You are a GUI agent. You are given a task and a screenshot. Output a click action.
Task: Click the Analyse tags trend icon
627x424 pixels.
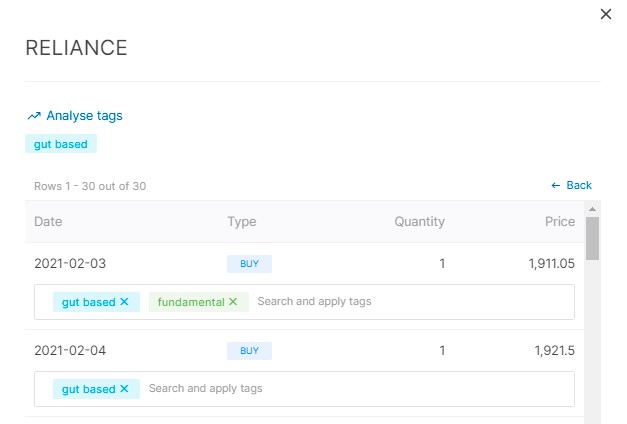tap(34, 116)
